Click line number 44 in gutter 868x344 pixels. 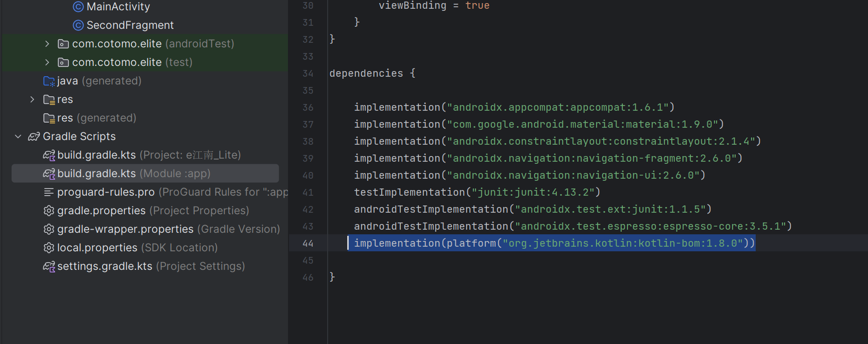(x=308, y=243)
